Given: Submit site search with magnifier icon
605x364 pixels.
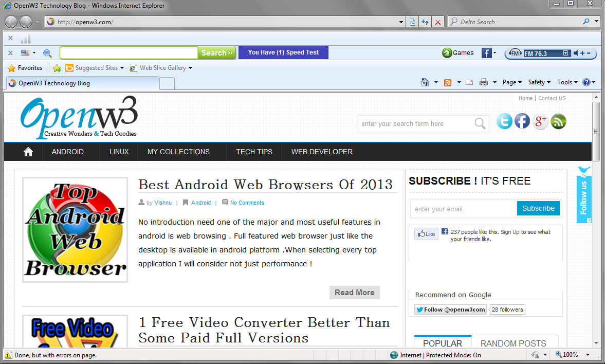Looking at the screenshot, I should [x=480, y=123].
